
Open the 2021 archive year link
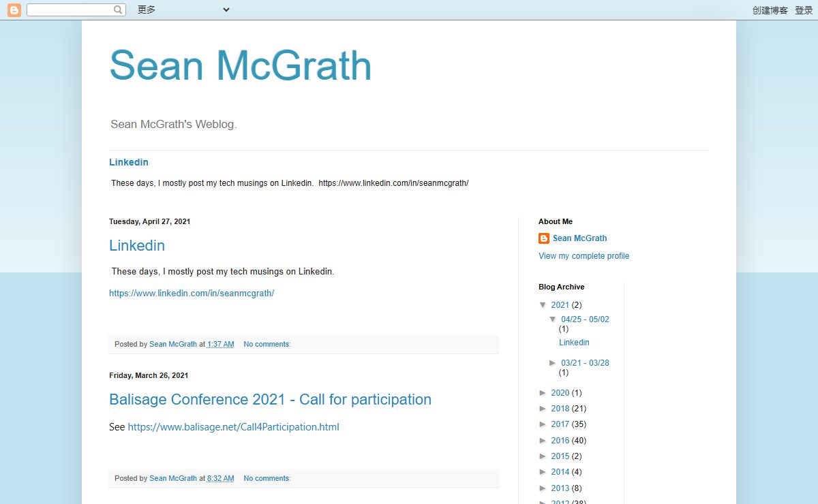pos(560,305)
